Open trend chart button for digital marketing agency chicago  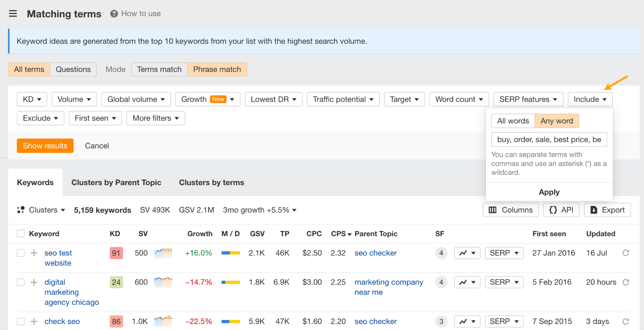(x=467, y=282)
